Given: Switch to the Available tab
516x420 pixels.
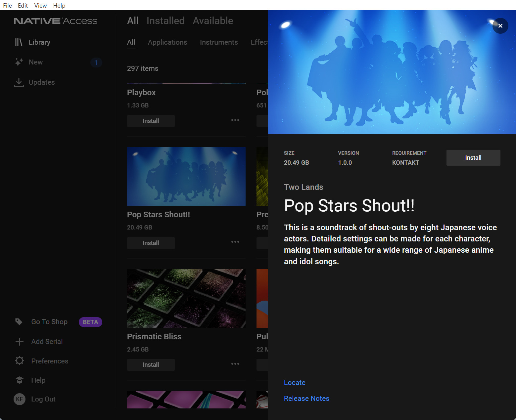Looking at the screenshot, I should point(213,21).
